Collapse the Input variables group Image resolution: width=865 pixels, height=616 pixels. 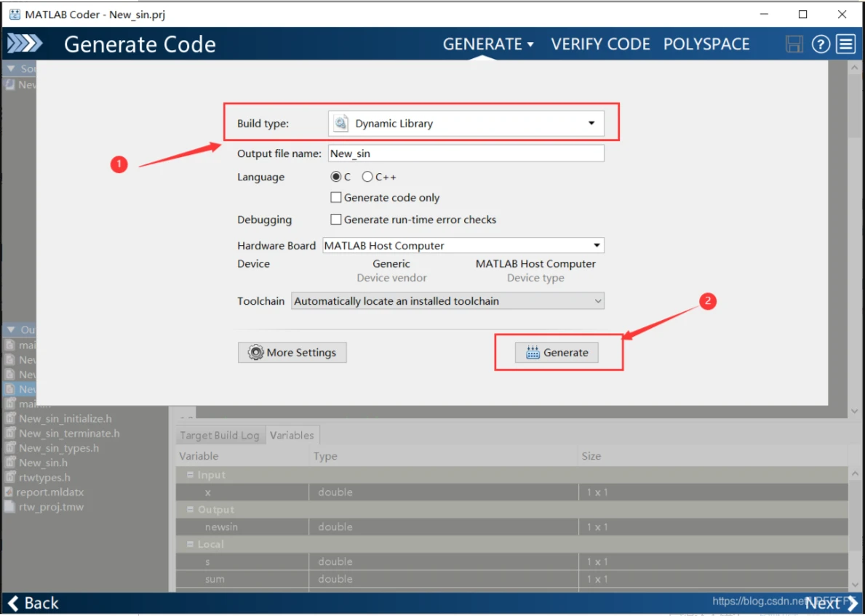tap(190, 475)
